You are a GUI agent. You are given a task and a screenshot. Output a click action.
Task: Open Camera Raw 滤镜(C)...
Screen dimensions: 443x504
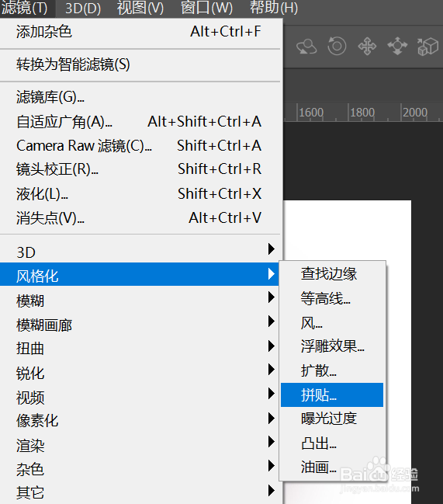(x=140, y=145)
